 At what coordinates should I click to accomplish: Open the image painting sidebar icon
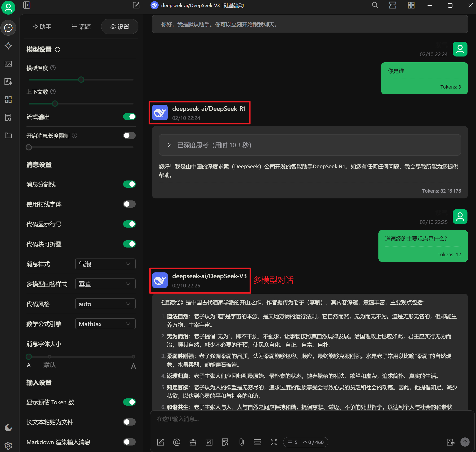click(9, 64)
